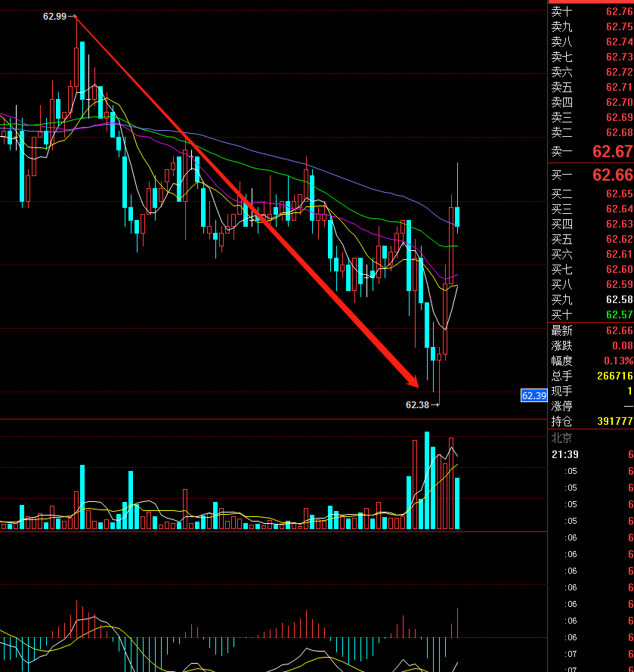Select the 62.72 ask price

point(620,72)
